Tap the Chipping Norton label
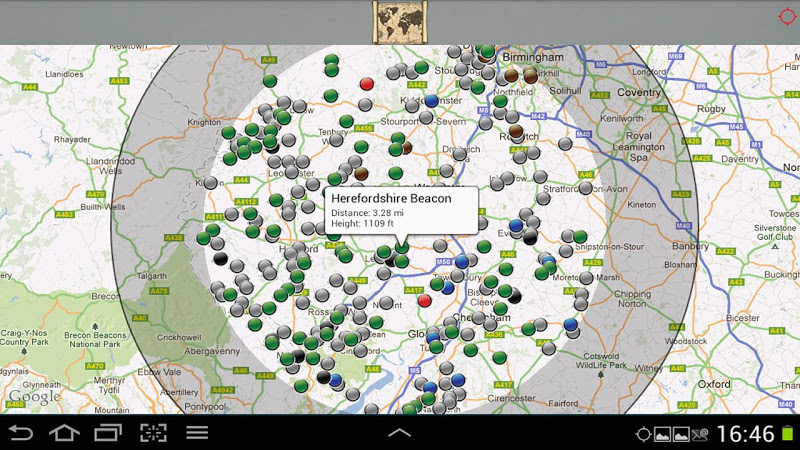 (x=633, y=298)
